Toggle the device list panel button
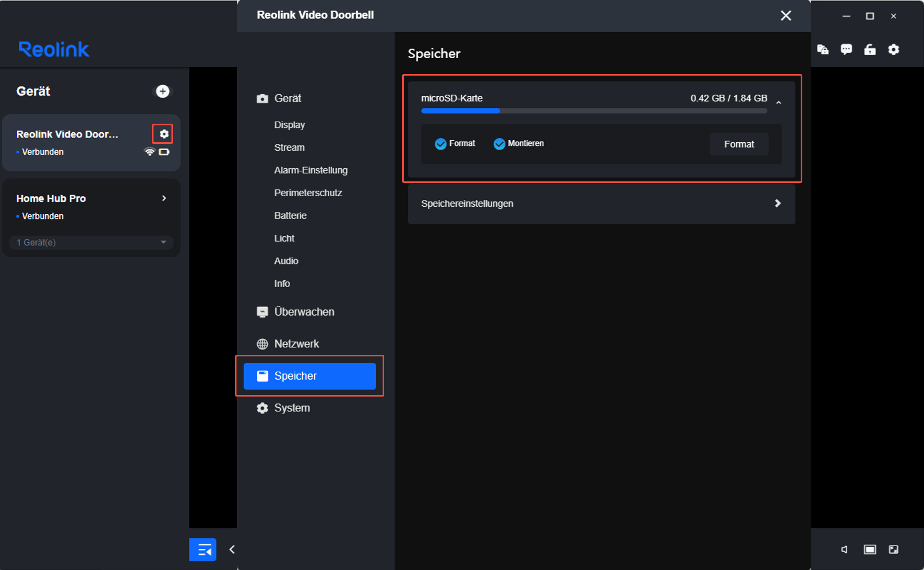 pos(203,550)
